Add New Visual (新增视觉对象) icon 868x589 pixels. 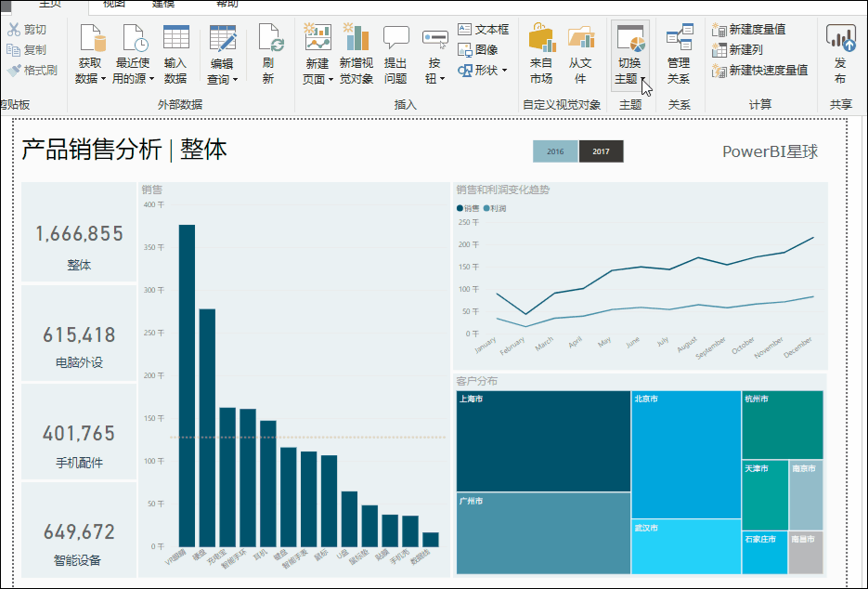356,37
